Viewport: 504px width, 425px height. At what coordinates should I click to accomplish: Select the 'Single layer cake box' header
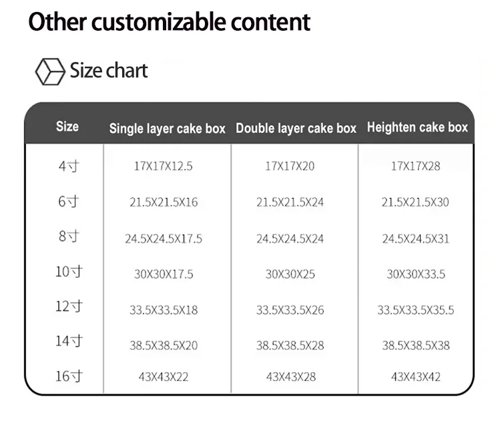(x=167, y=128)
